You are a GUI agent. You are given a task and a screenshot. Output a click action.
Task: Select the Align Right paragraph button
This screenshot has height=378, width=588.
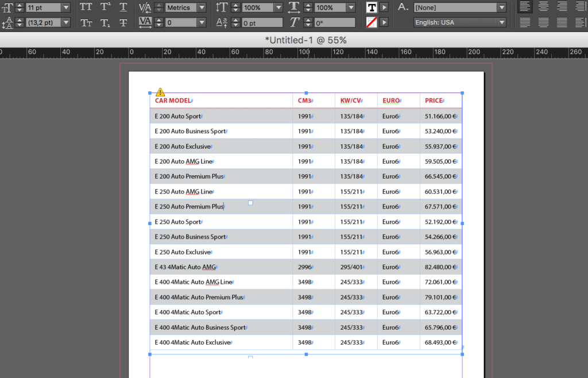(562, 6)
